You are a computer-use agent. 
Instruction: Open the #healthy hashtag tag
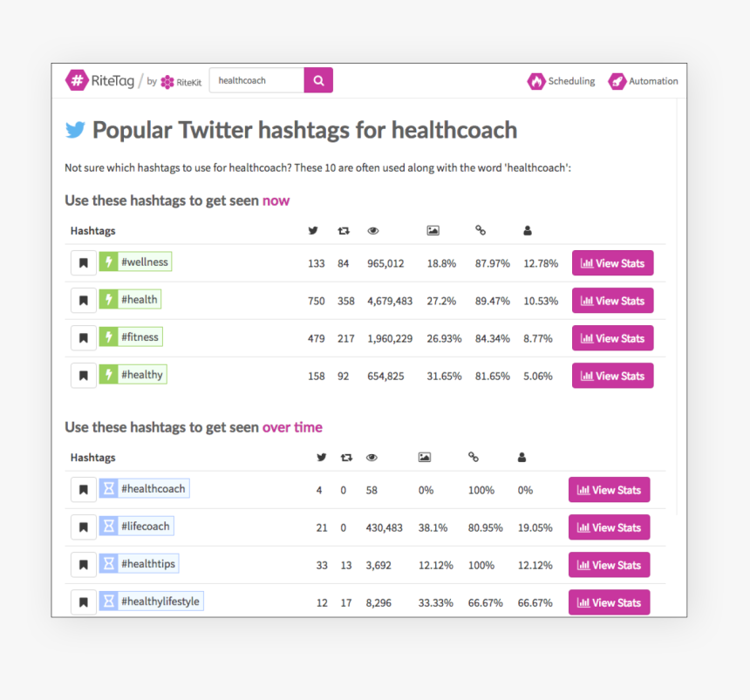coord(141,375)
